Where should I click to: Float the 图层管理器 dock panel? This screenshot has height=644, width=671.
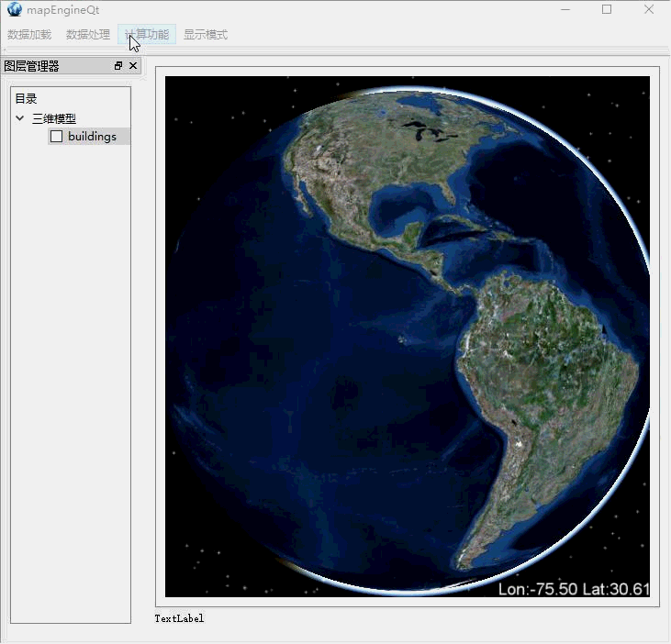tap(118, 66)
